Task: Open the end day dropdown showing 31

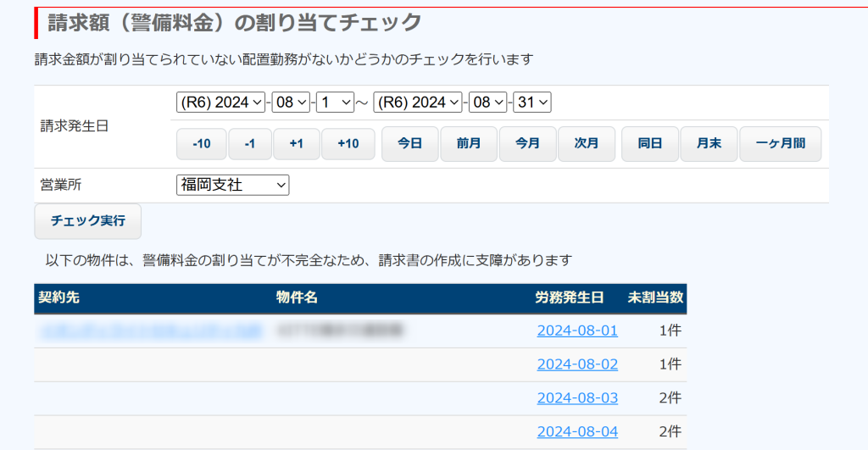Action: click(x=531, y=103)
